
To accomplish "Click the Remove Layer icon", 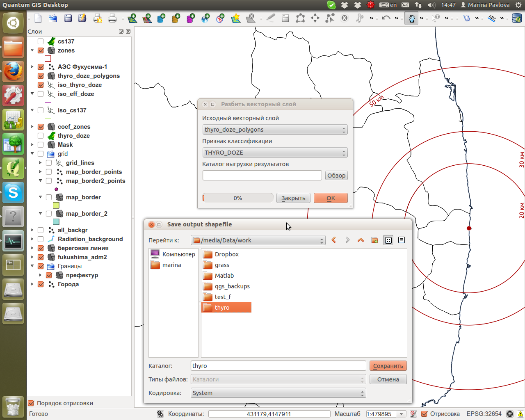I will (251, 18).
